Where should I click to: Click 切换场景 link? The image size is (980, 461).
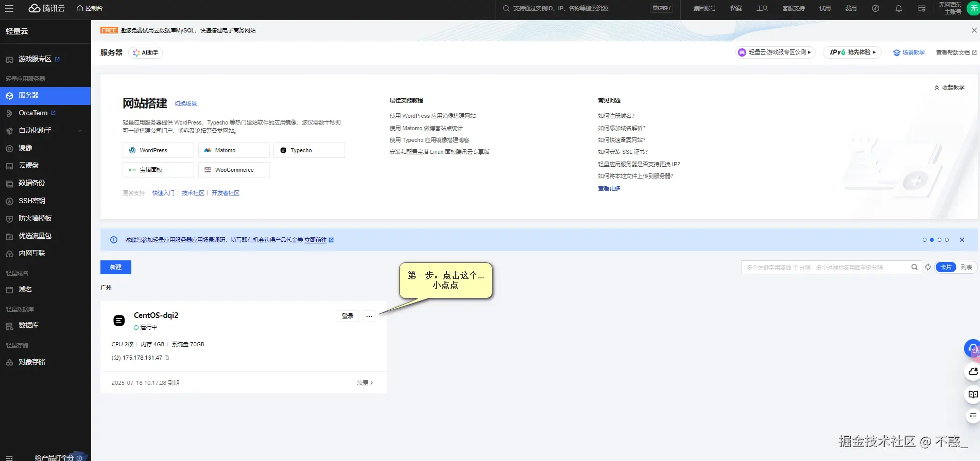(x=185, y=103)
